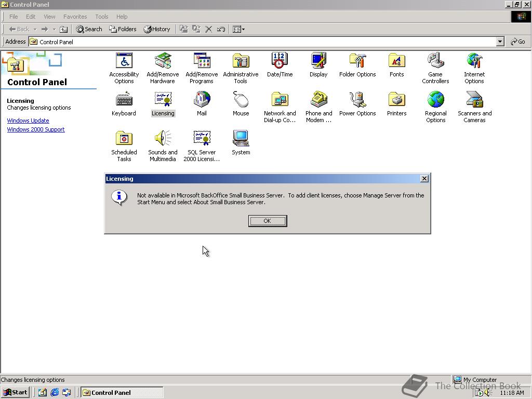Screen dimensions: 532x399
Task: Click the taskbar clock showing 11:18 AM
Action: [512, 393]
